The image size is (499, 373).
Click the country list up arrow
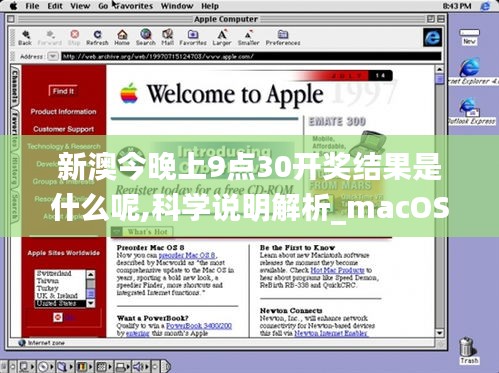point(91,274)
